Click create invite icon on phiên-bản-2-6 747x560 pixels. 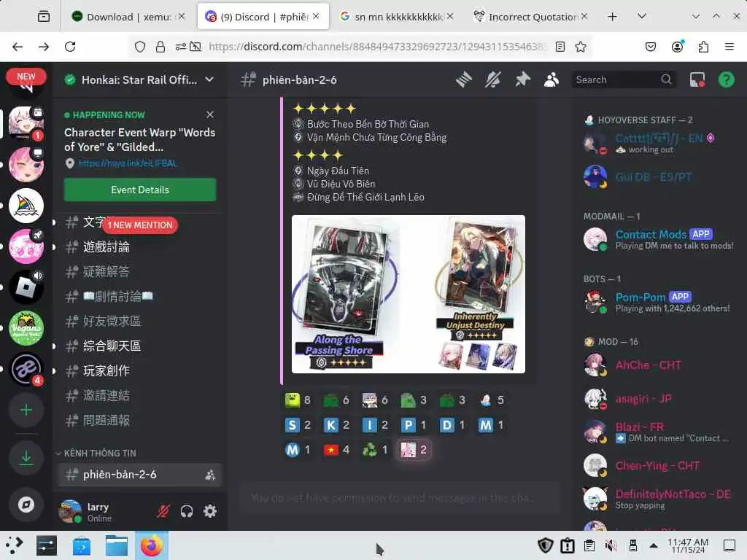click(x=210, y=475)
